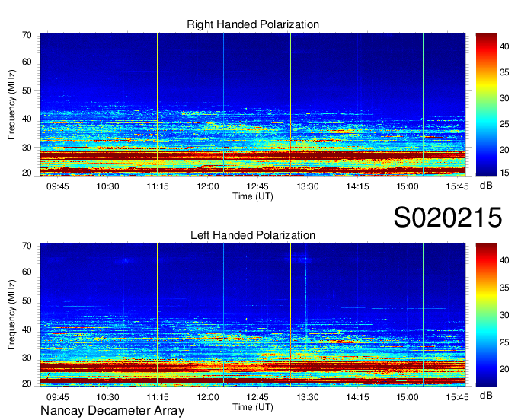Click the '50' frequency tick of Right Handed plot
518x420 pixels.
click(27, 91)
